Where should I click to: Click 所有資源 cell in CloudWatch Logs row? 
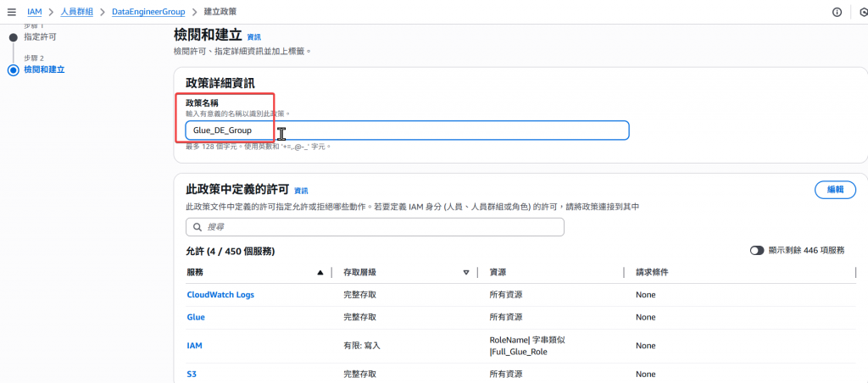[x=506, y=294]
